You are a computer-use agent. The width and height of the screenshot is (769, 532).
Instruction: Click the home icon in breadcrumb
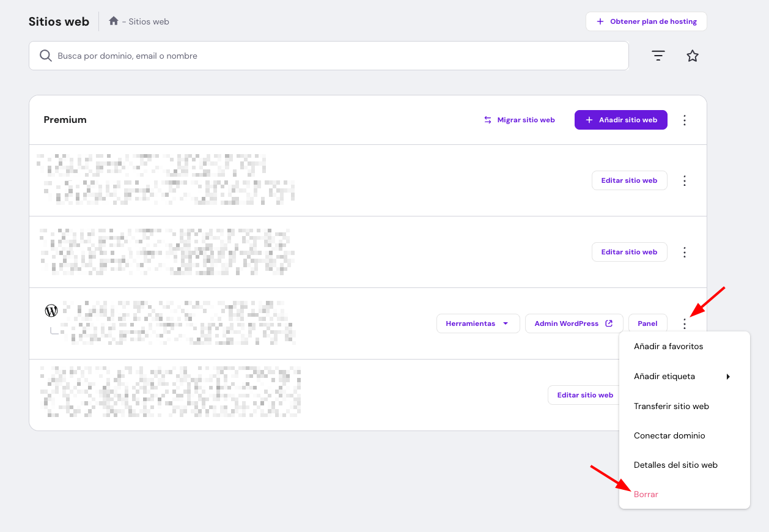(x=113, y=21)
